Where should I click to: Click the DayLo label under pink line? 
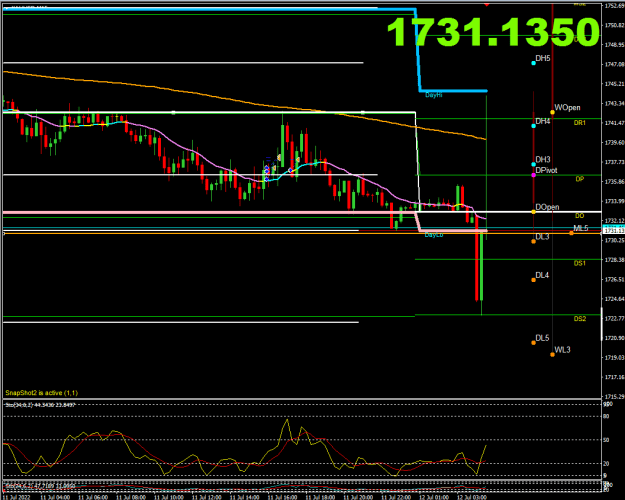coord(434,235)
